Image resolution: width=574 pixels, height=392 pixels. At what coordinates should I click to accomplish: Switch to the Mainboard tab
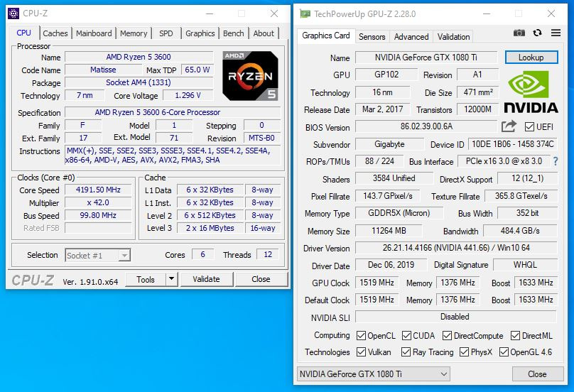(x=94, y=33)
